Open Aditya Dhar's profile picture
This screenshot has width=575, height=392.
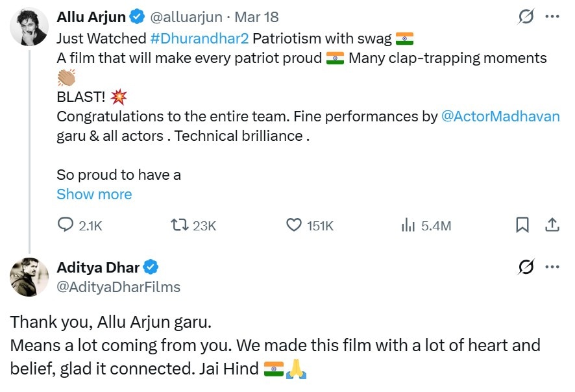29,277
